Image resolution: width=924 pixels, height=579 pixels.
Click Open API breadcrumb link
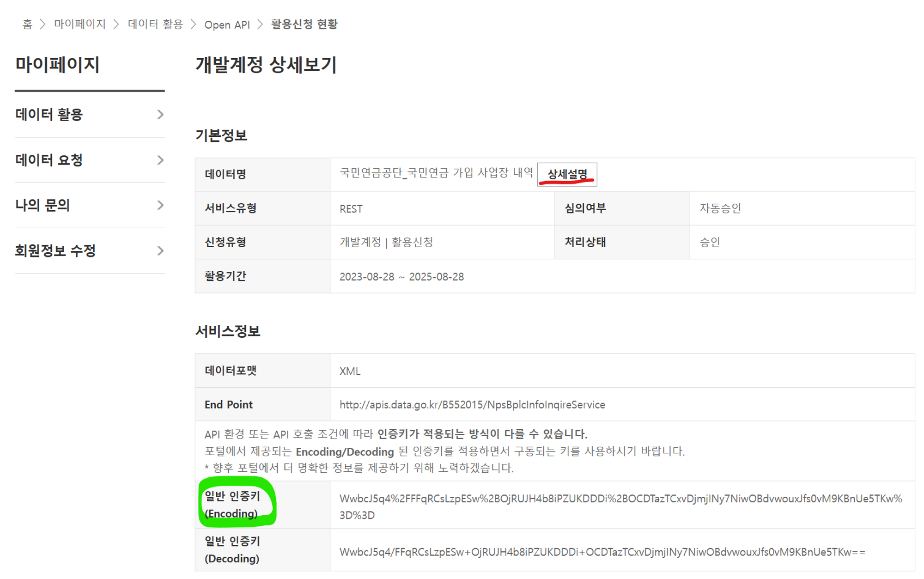(227, 24)
